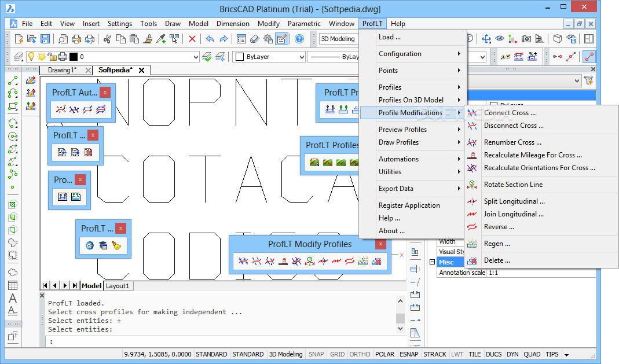Toggle QUAD in status bar
Image resolution: width=619 pixels, height=364 pixels.
point(532,354)
